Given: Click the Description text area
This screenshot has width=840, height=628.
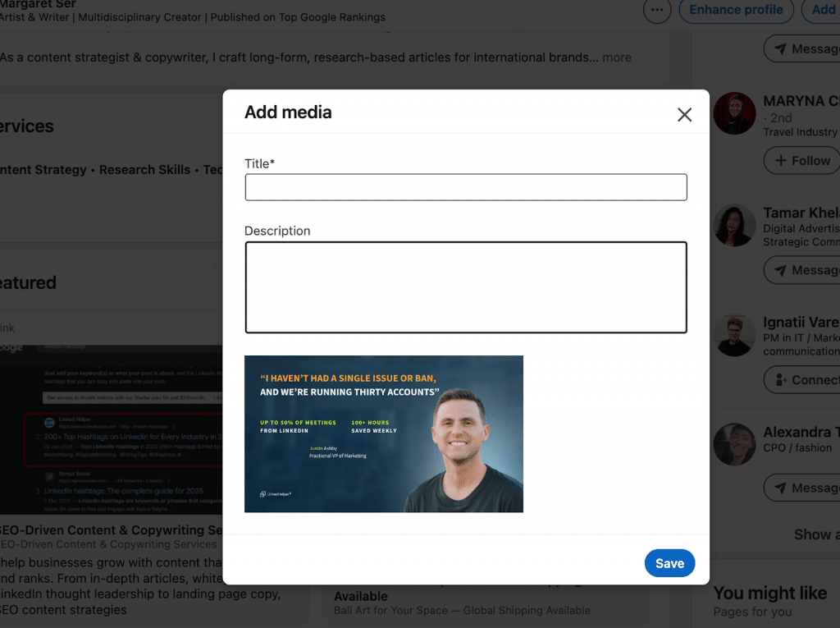Looking at the screenshot, I should pos(466,287).
